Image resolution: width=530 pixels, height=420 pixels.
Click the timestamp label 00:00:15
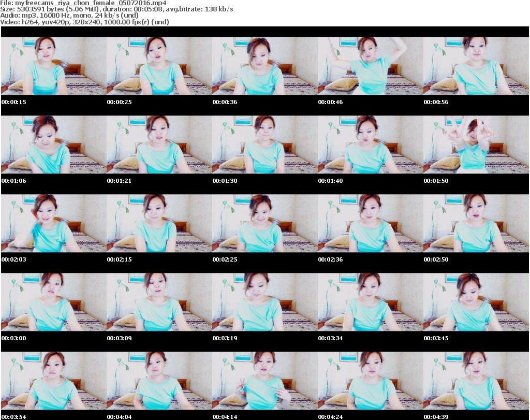[14, 102]
